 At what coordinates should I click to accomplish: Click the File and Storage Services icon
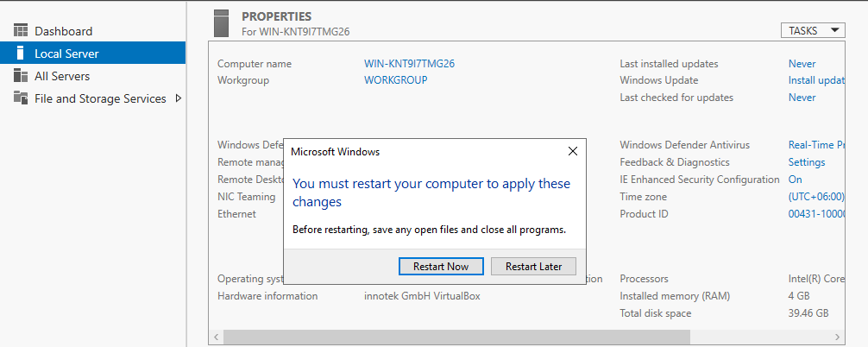click(21, 98)
